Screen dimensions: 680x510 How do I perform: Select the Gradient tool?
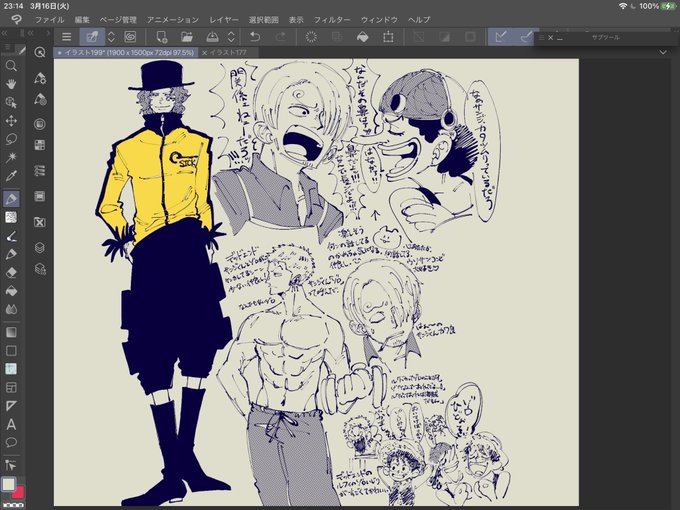click(x=11, y=332)
